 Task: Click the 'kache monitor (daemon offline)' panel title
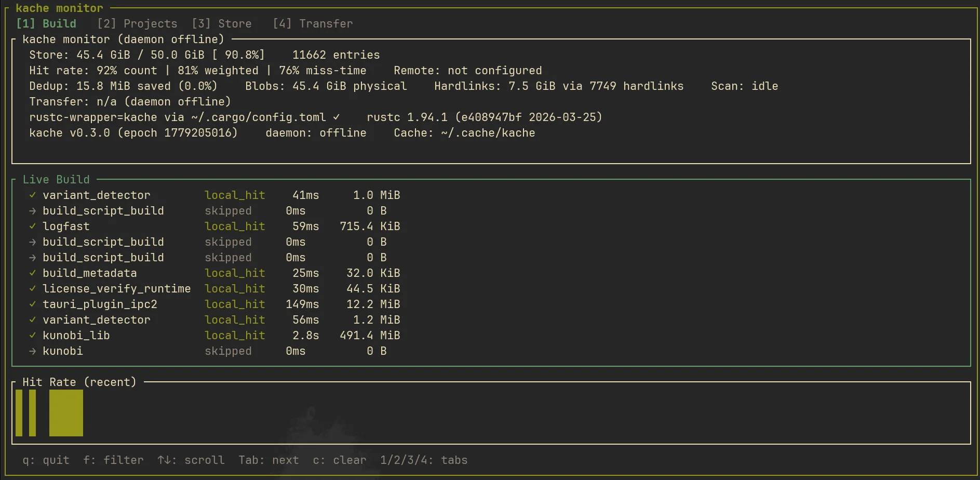(x=123, y=39)
